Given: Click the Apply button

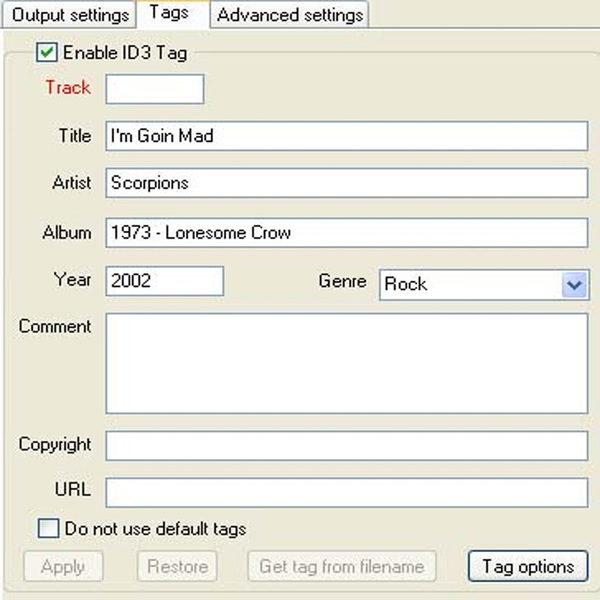Looking at the screenshot, I should click(64, 566).
